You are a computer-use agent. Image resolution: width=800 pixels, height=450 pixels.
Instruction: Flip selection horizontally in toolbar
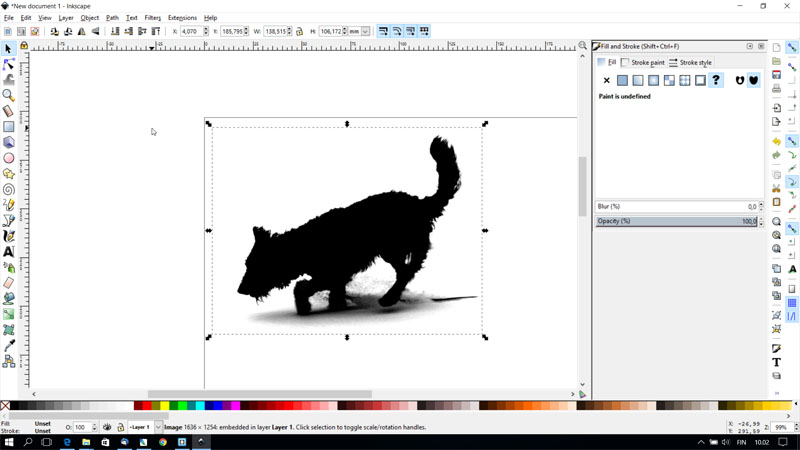(82, 32)
